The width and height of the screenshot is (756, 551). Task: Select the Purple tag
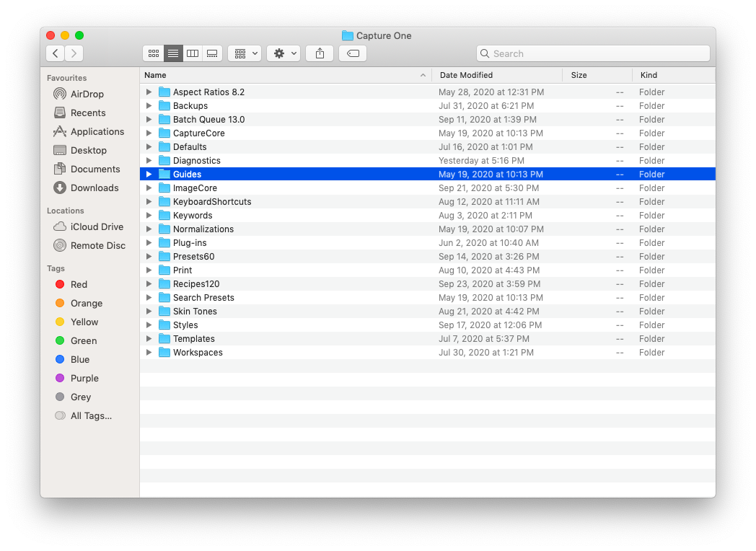pyautogui.click(x=77, y=379)
